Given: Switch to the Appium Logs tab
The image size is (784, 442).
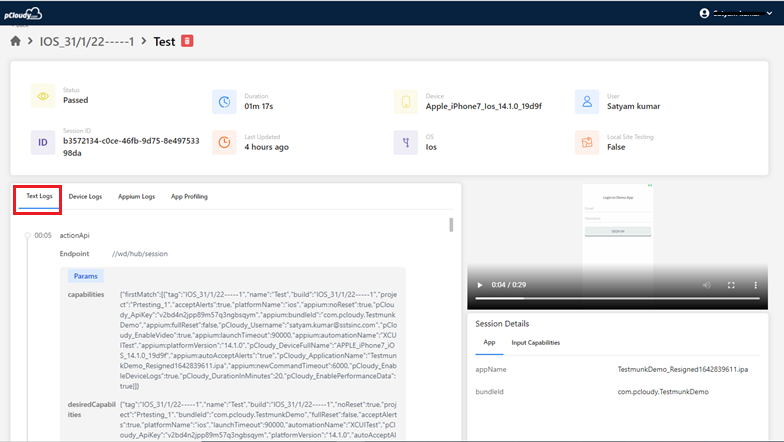Looking at the screenshot, I should 136,197.
